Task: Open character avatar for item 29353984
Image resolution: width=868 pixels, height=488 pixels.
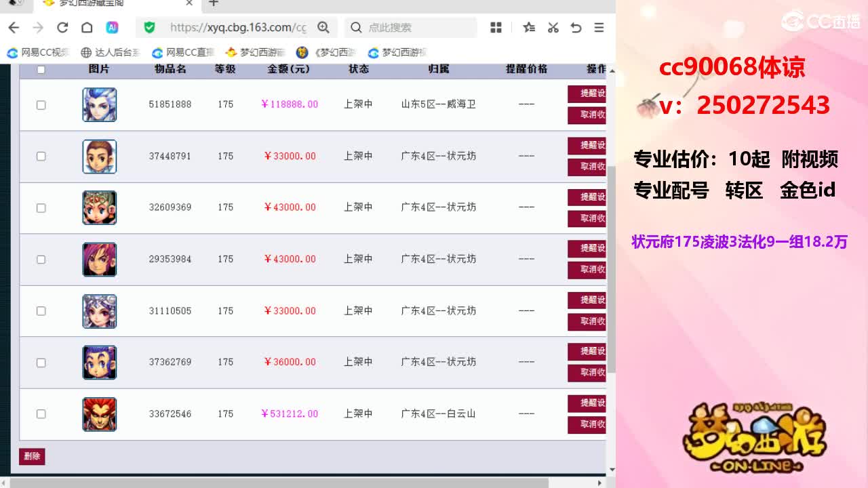Action: tap(100, 260)
